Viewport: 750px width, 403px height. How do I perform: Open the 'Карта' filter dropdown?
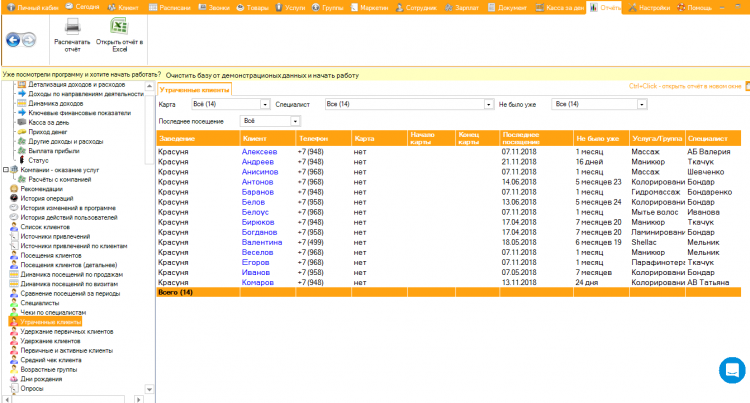point(265,104)
